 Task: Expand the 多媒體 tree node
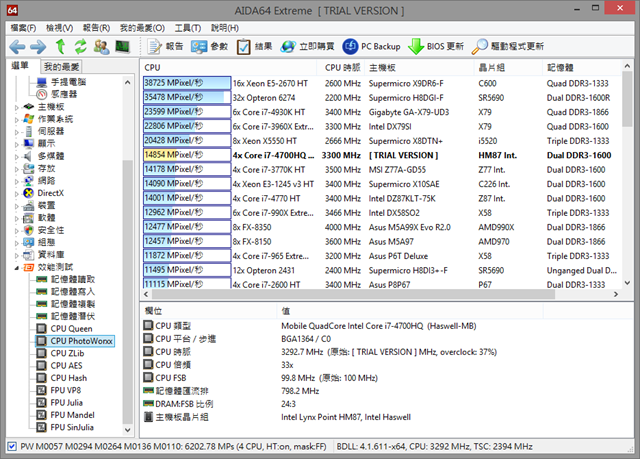point(17,157)
